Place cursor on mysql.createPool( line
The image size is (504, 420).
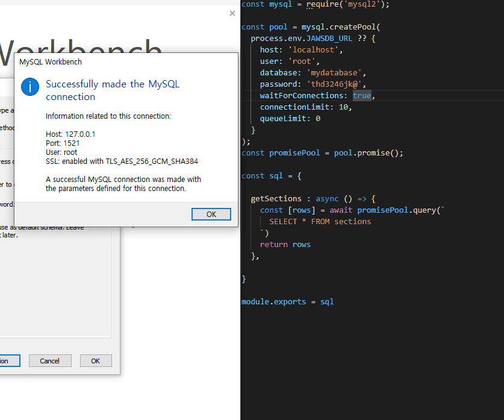[x=311, y=27]
